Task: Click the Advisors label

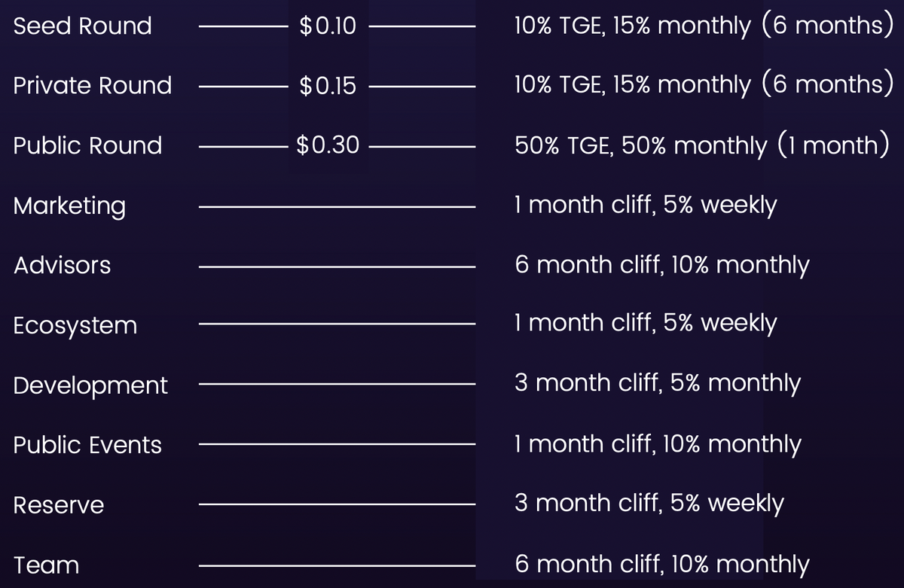Action: [62, 265]
